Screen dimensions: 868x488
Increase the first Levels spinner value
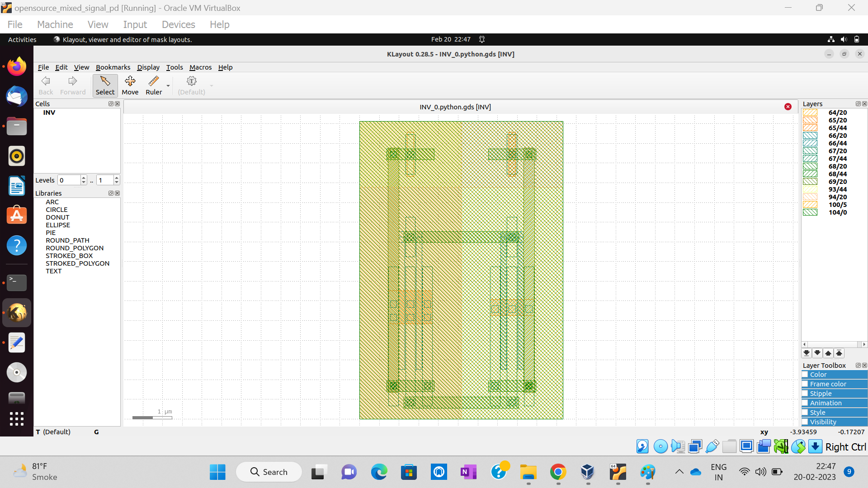tap(84, 178)
